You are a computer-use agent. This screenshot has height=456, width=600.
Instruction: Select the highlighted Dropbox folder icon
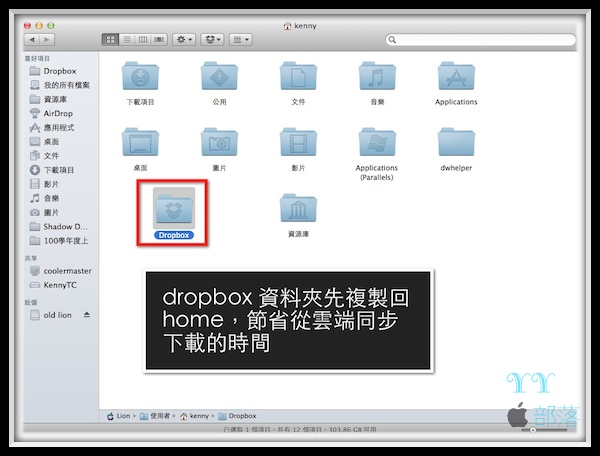click(x=174, y=208)
